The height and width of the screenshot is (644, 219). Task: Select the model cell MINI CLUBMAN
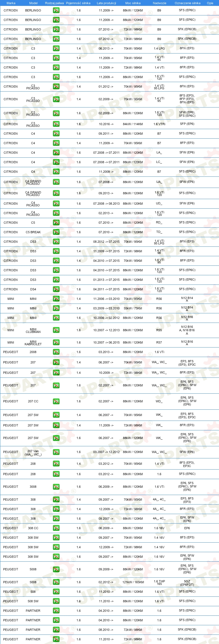pos(33,331)
